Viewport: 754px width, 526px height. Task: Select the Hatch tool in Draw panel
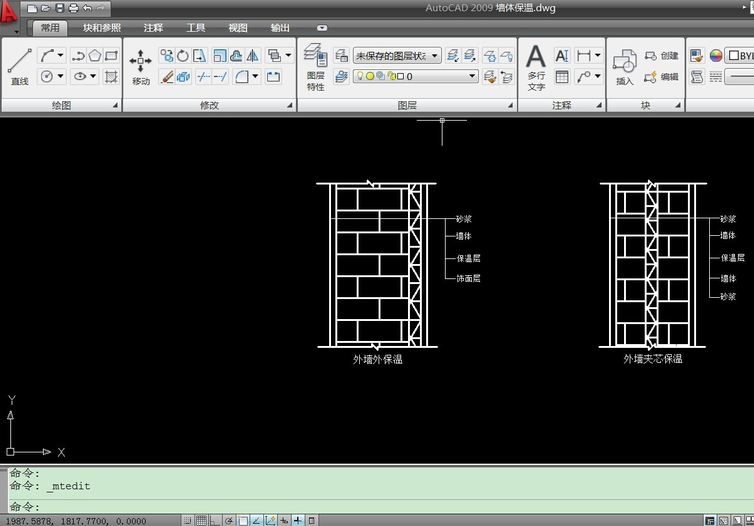coord(111,76)
